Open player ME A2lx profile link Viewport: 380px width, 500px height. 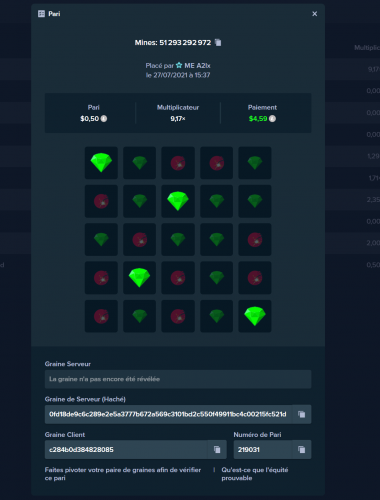[197, 66]
